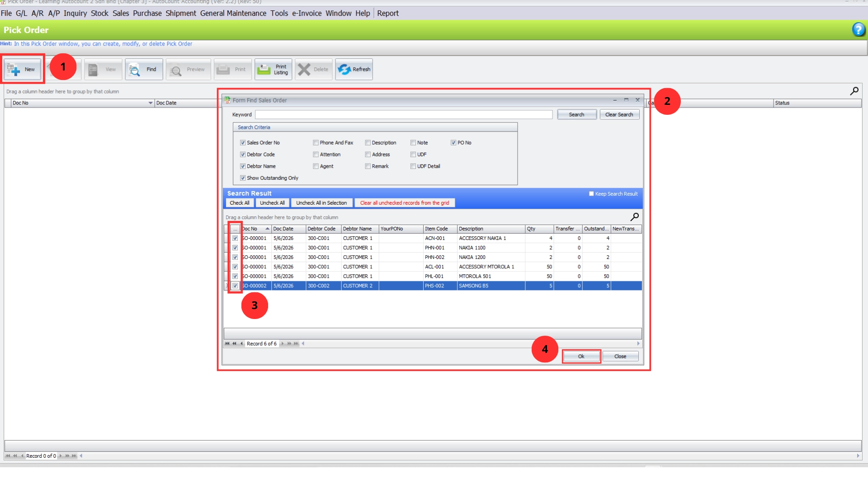Click Clear all unchecked records from the grid
The image size is (868, 488).
405,203
